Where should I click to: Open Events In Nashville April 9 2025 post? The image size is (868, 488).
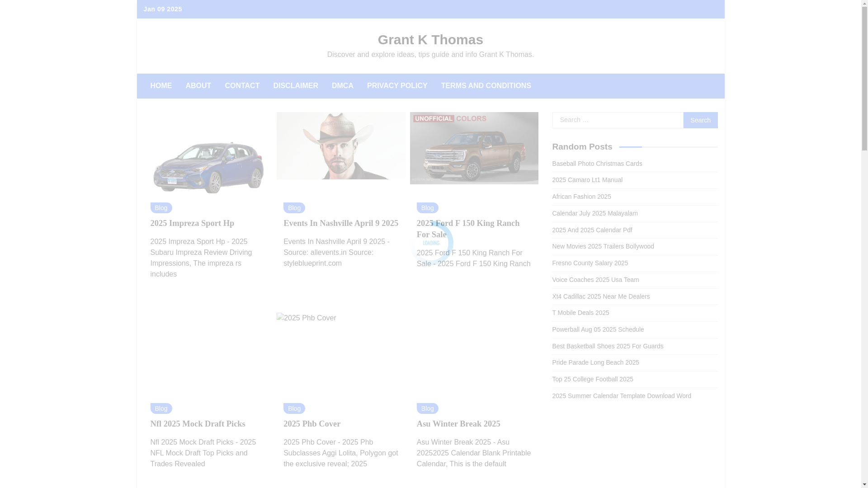[x=341, y=223]
